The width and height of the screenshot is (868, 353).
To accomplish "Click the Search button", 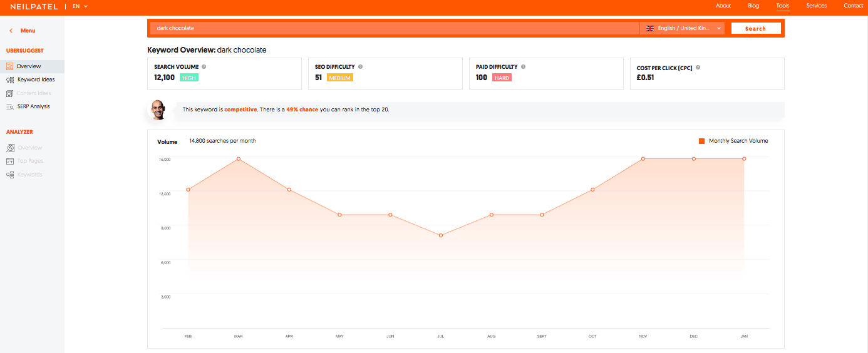I will (756, 28).
